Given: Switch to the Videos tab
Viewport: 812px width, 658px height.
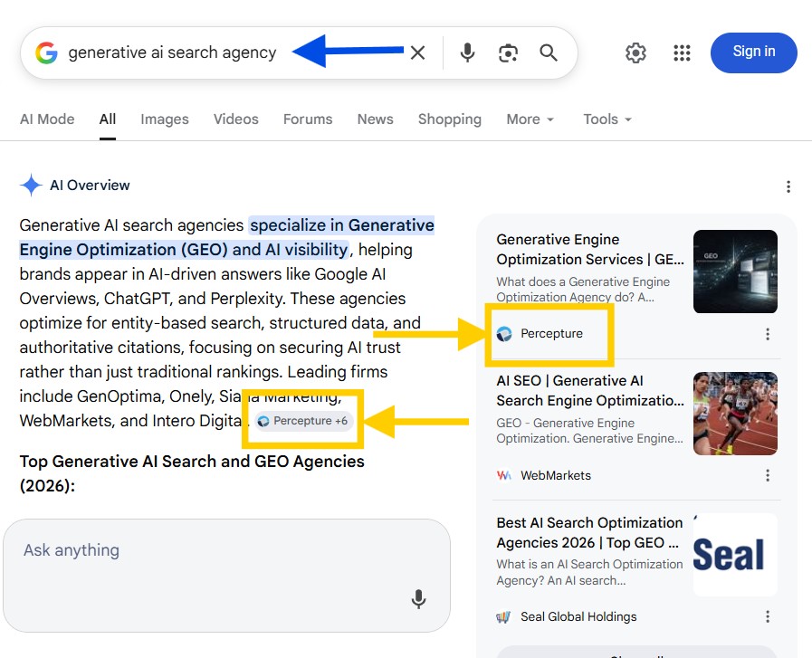Looking at the screenshot, I should pyautogui.click(x=235, y=119).
